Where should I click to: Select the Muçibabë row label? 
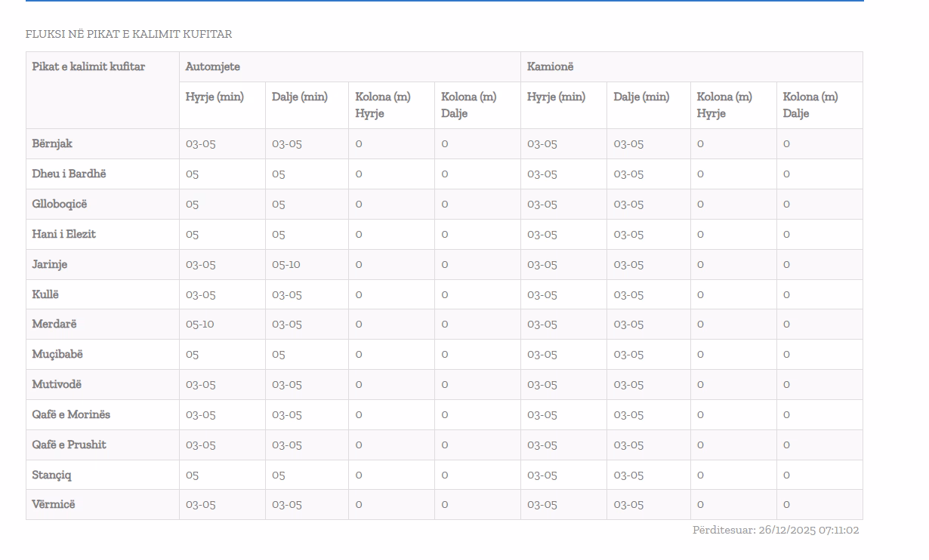pos(57,354)
